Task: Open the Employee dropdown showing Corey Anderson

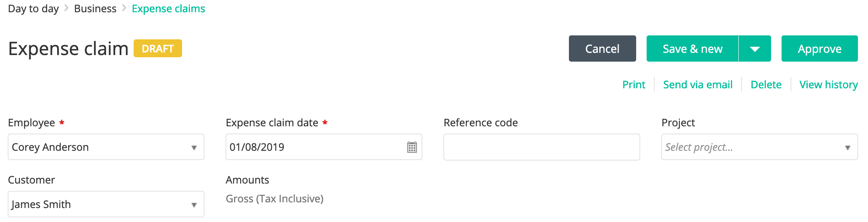Action: [106, 147]
